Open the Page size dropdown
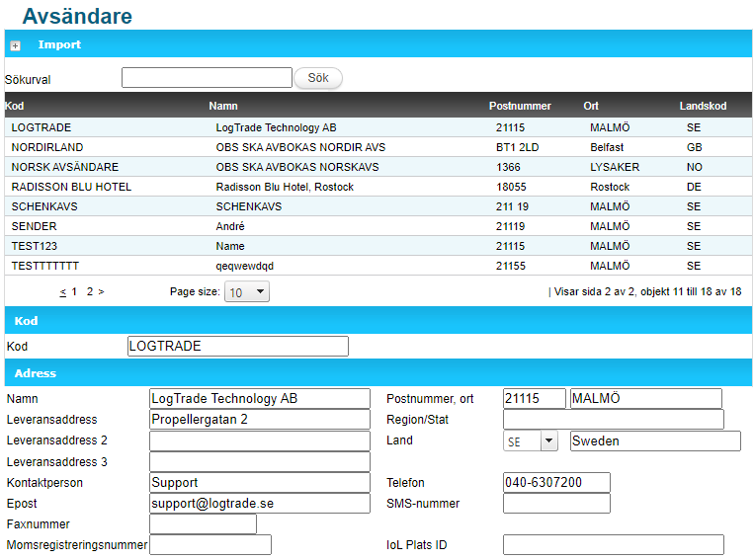Screen dimensions: 754x560 click(247, 292)
